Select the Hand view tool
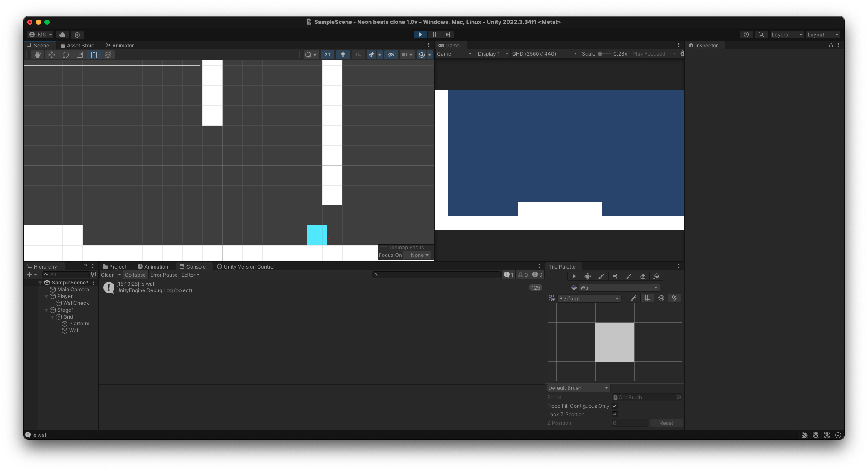The image size is (868, 471). click(x=38, y=55)
